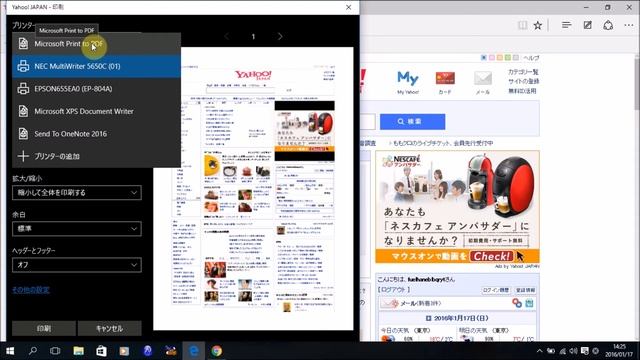Open ログイン履歴 link
This screenshot has width=640, height=360.
[x=496, y=290]
